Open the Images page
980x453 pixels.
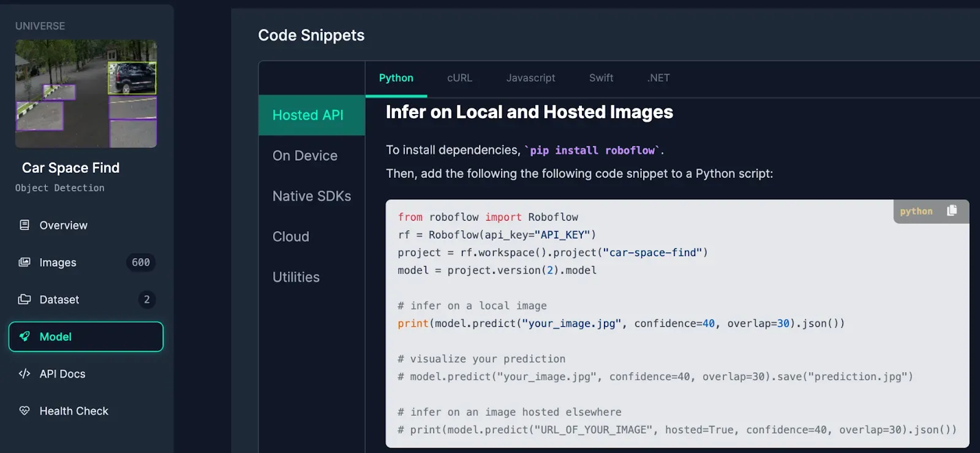tap(86, 262)
